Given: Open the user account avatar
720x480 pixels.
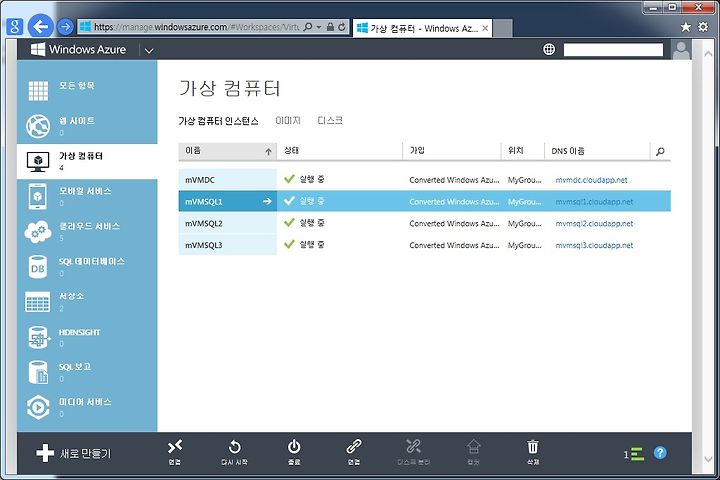Looking at the screenshot, I should [681, 50].
